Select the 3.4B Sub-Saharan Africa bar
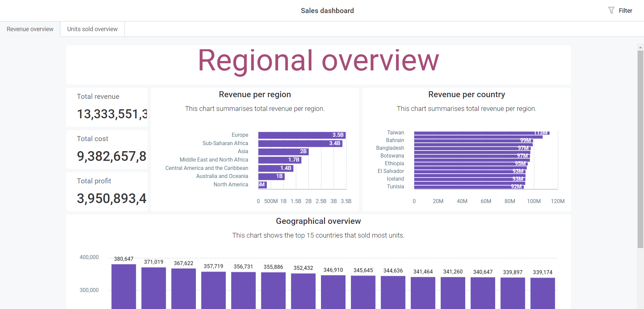Screen dimensions: 644x309 [299, 143]
